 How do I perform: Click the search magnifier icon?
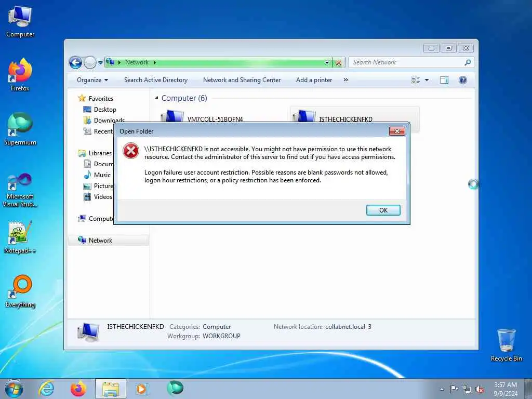click(468, 62)
